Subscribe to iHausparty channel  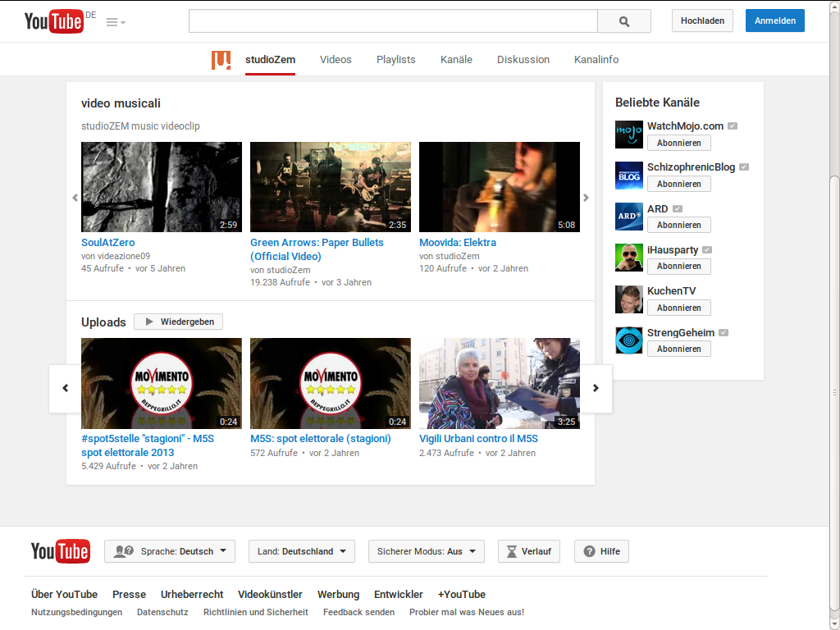pyautogui.click(x=678, y=267)
